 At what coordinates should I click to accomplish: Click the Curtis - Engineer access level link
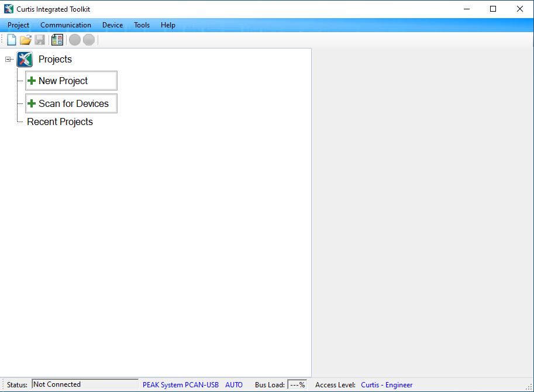(x=387, y=385)
